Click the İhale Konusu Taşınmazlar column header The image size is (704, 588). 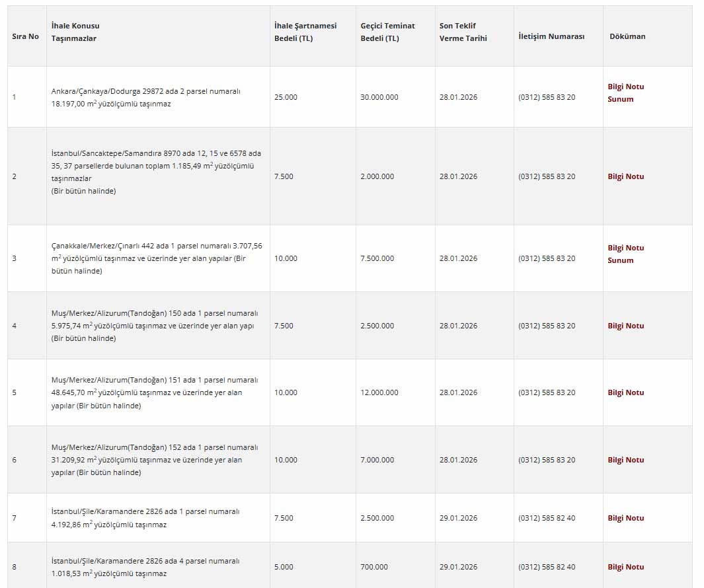point(75,32)
